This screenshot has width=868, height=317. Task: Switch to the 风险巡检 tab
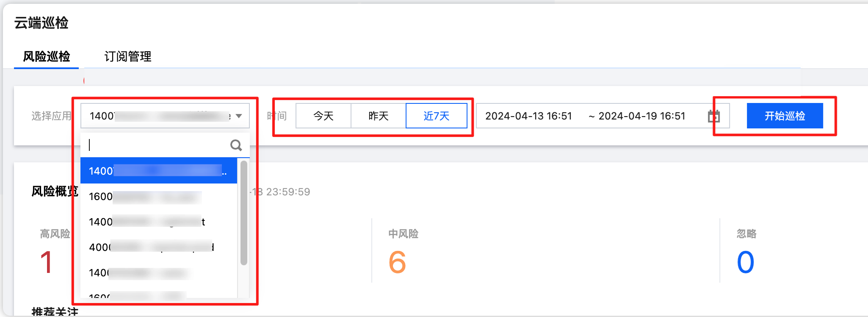tap(47, 56)
